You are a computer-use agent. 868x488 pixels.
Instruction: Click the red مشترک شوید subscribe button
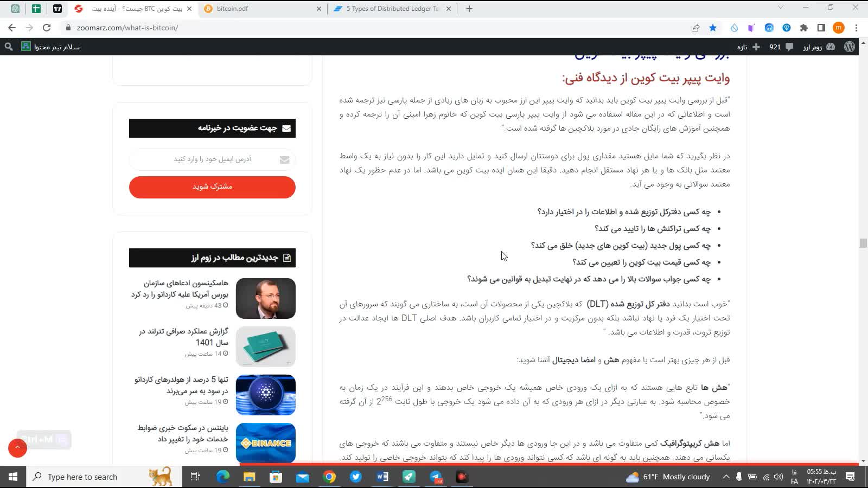(212, 187)
